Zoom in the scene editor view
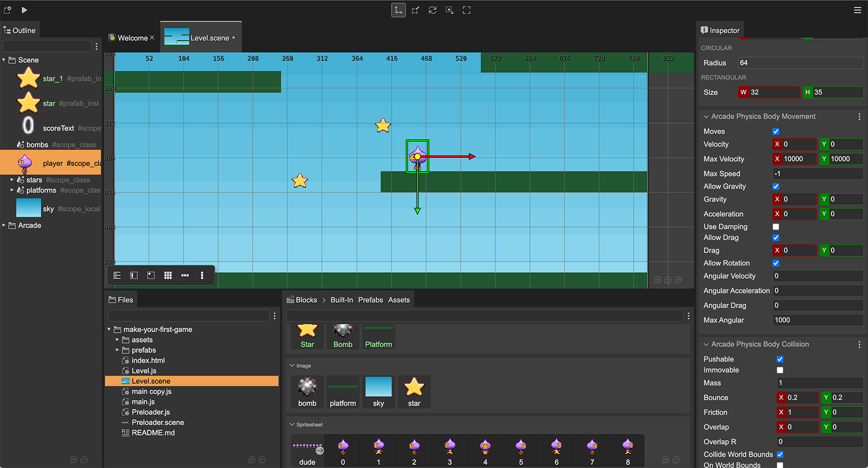868x468 pixels. (x=657, y=280)
